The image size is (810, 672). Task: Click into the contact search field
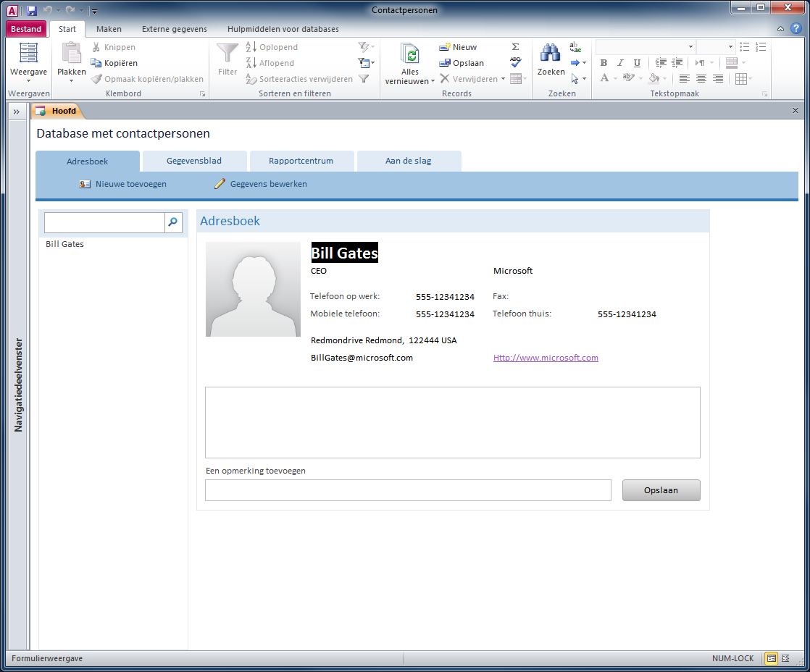(105, 222)
